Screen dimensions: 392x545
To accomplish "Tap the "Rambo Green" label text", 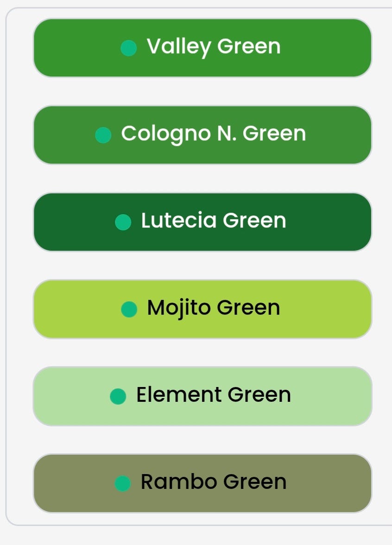I will pyautogui.click(x=214, y=482).
